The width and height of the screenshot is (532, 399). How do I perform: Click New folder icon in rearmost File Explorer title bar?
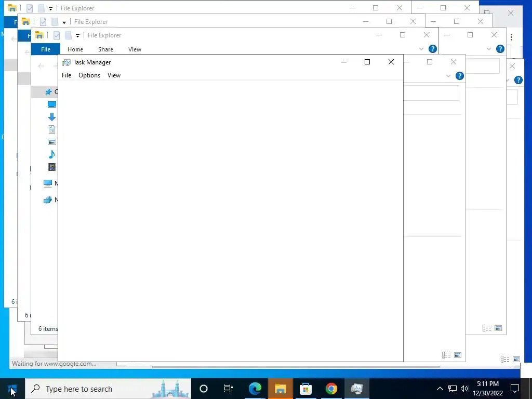click(x=41, y=8)
